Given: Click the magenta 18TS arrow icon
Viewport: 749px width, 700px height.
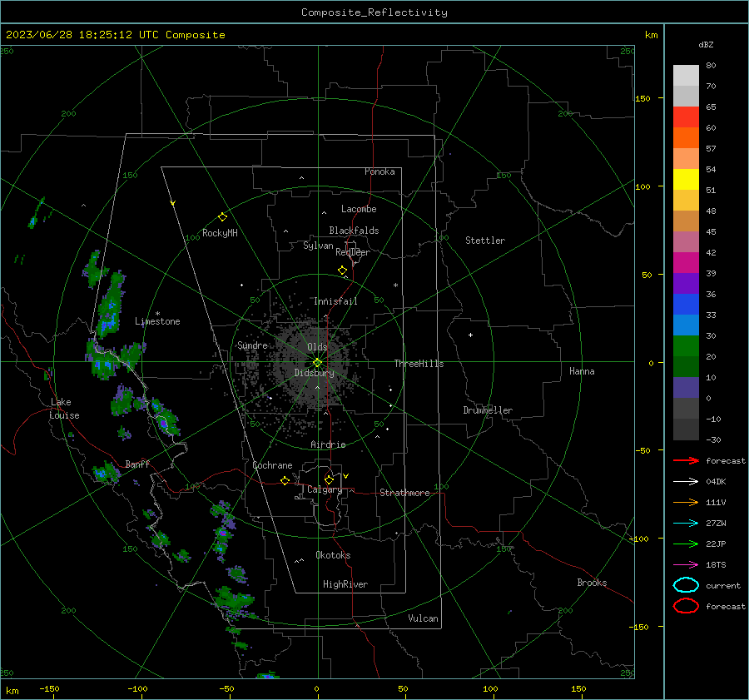Looking at the screenshot, I should click(x=686, y=565).
